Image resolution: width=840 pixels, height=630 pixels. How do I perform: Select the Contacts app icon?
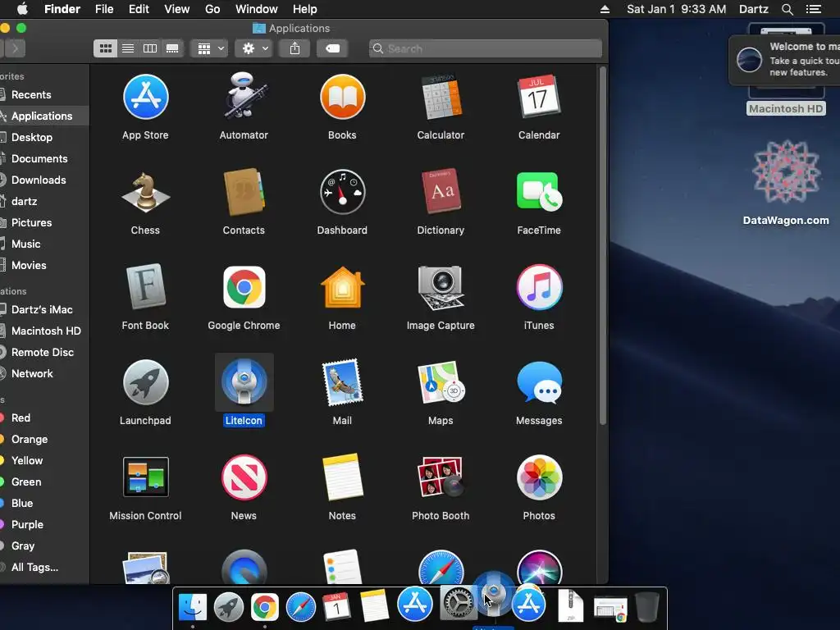(x=244, y=192)
